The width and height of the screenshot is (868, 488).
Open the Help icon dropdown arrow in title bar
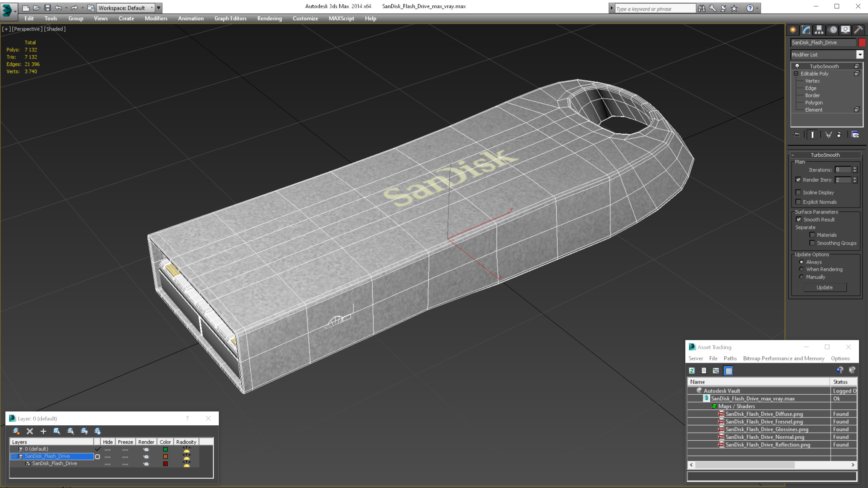tap(757, 8)
